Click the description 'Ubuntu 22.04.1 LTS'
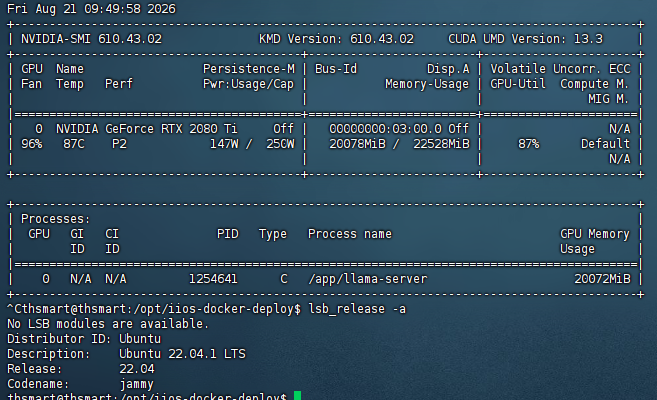 [x=182, y=354]
